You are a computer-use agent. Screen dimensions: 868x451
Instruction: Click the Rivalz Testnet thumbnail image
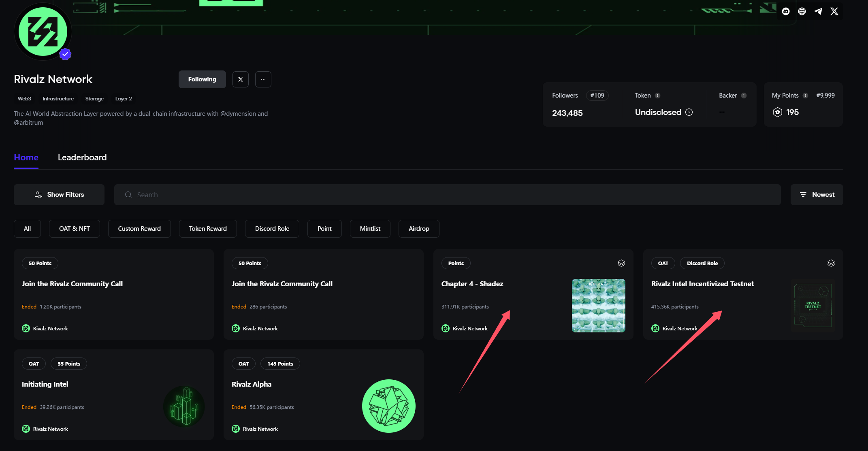(813, 306)
